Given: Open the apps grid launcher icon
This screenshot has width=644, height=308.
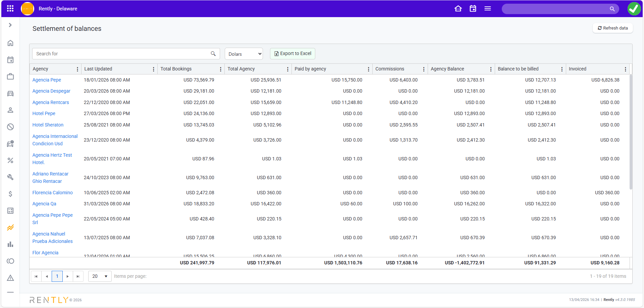Looking at the screenshot, I should click(x=10, y=9).
